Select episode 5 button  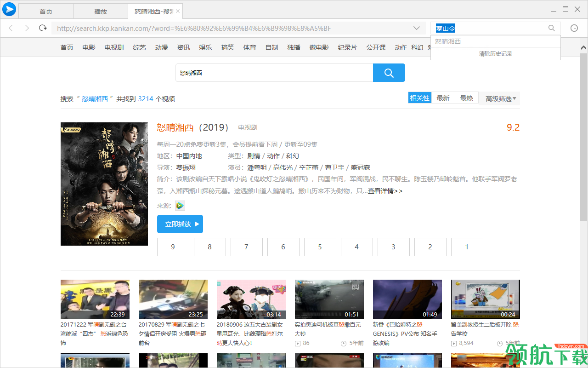(320, 247)
